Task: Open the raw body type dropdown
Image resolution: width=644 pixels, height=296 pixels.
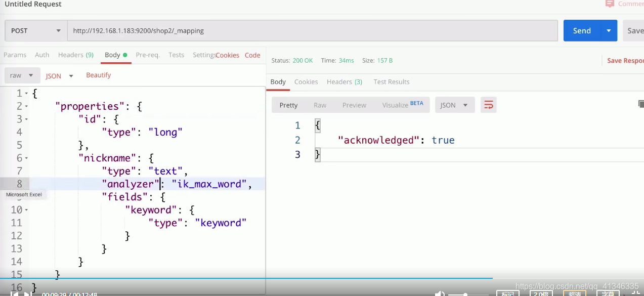Action: point(22,75)
